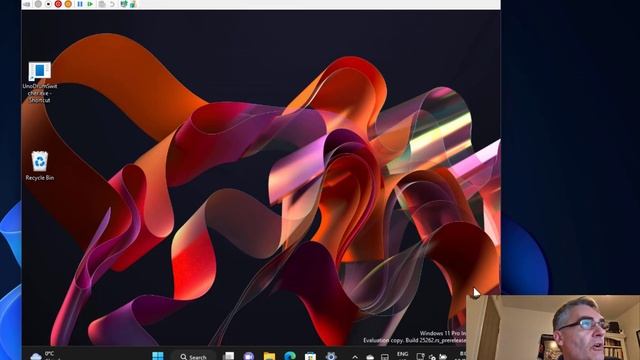Open the Windows Start menu
The image size is (640, 360).
coord(158,356)
